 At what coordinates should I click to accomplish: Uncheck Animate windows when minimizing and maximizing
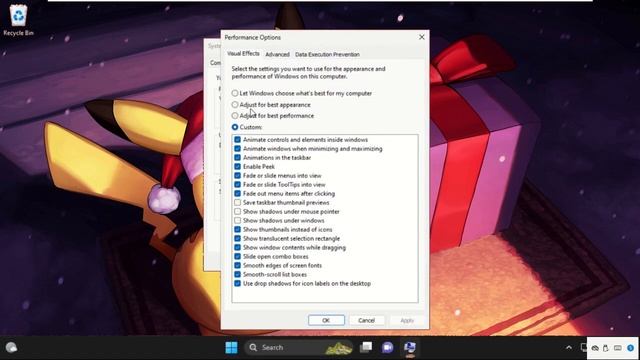coord(238,149)
